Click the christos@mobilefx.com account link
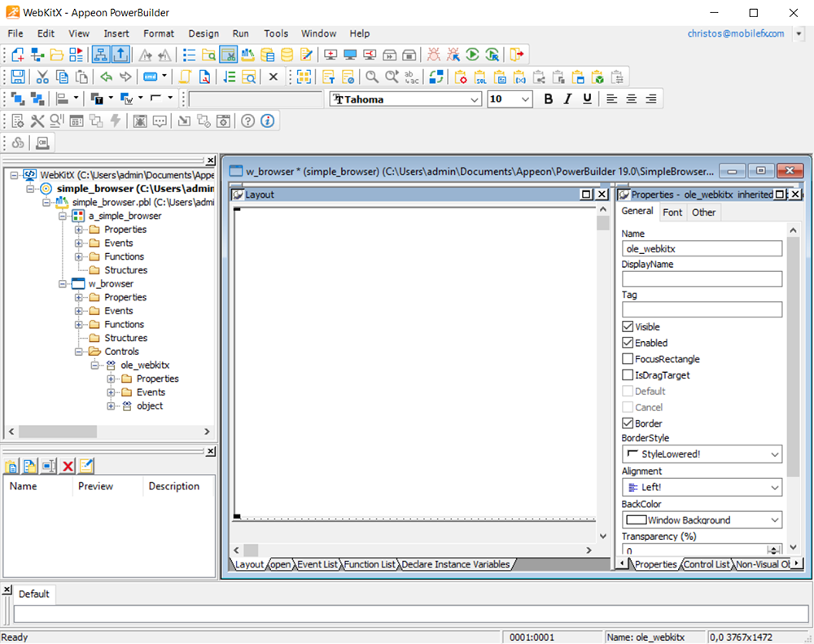The height and width of the screenshot is (644, 814). point(736,33)
